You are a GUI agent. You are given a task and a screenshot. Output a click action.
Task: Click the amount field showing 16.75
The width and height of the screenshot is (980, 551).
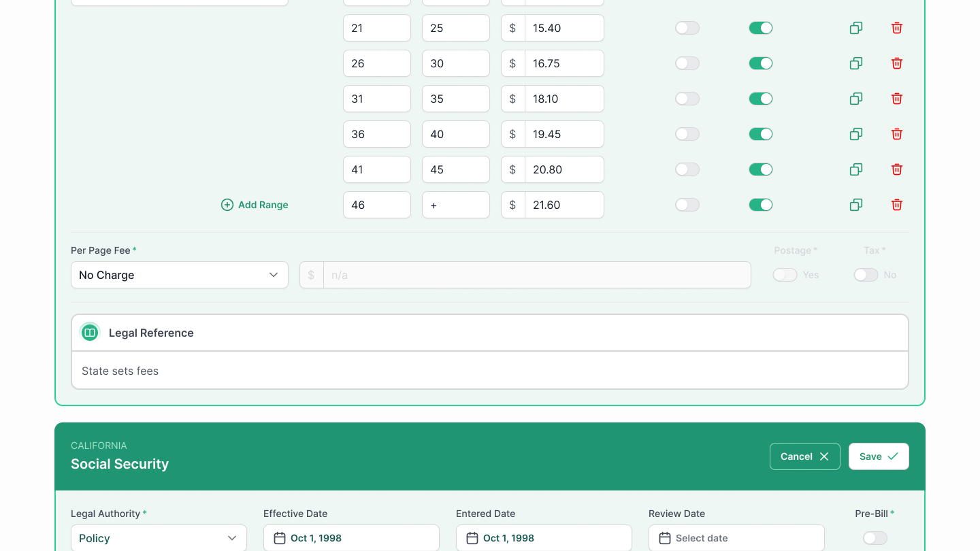point(564,63)
